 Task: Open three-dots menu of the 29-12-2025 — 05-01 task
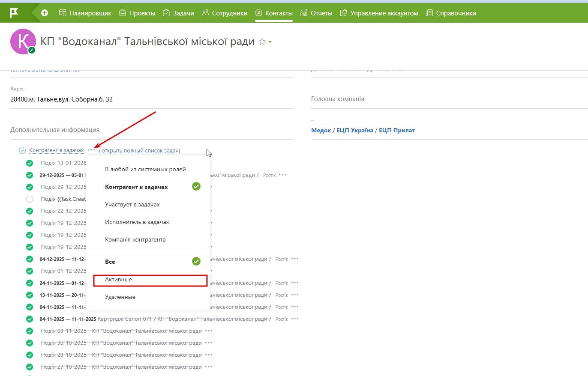(282, 175)
